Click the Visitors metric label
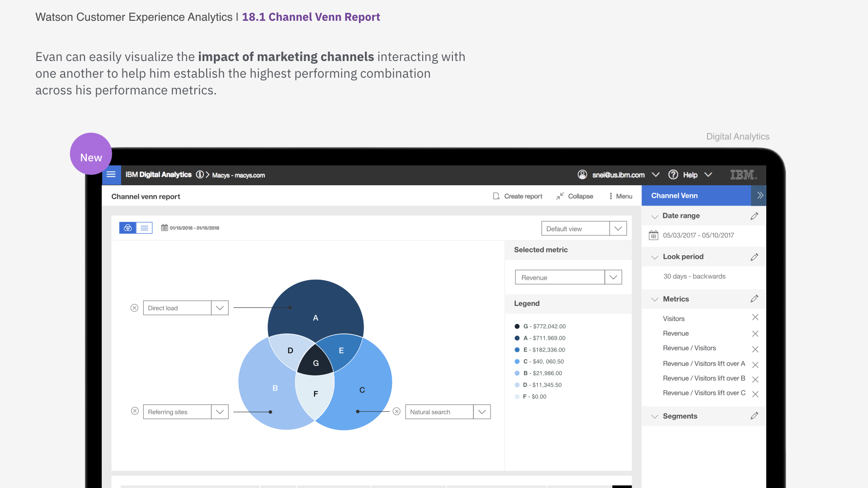 674,319
